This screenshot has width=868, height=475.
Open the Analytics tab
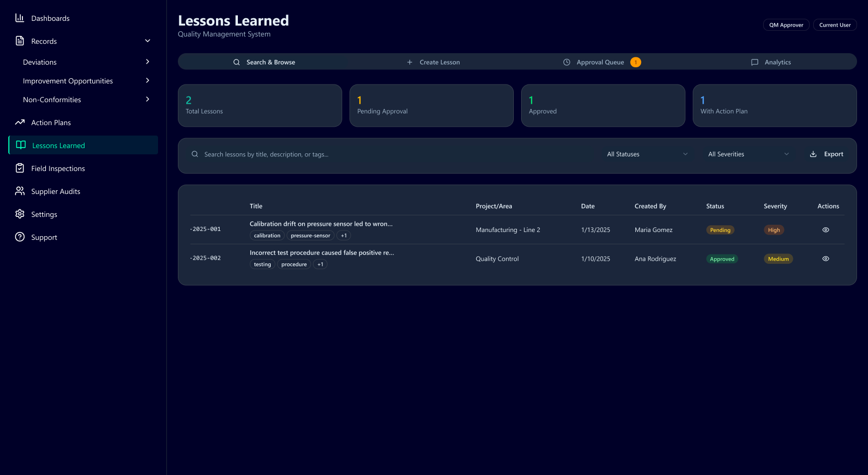tap(771, 62)
